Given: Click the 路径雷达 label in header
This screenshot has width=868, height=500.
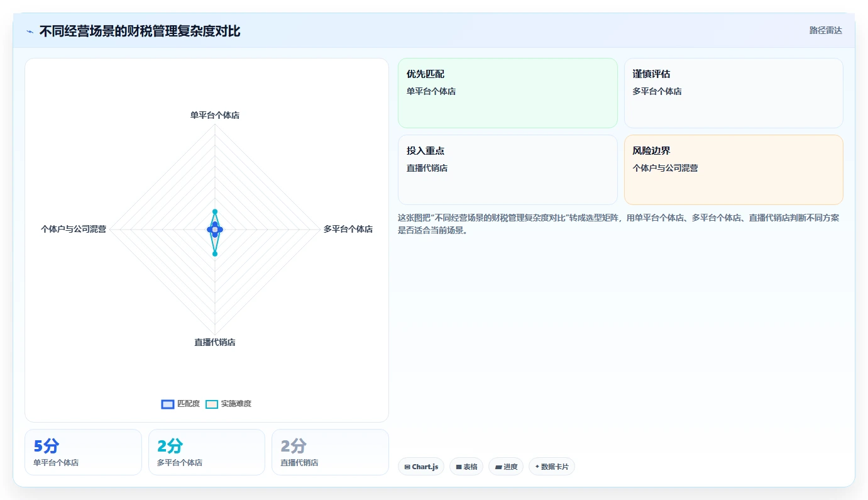Looking at the screenshot, I should pyautogui.click(x=825, y=30).
